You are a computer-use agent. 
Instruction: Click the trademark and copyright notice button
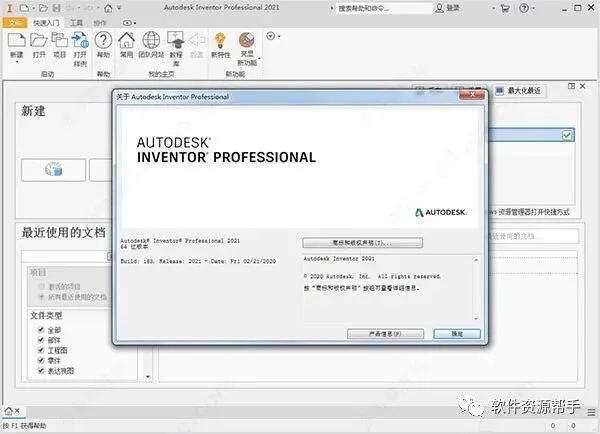tap(362, 243)
